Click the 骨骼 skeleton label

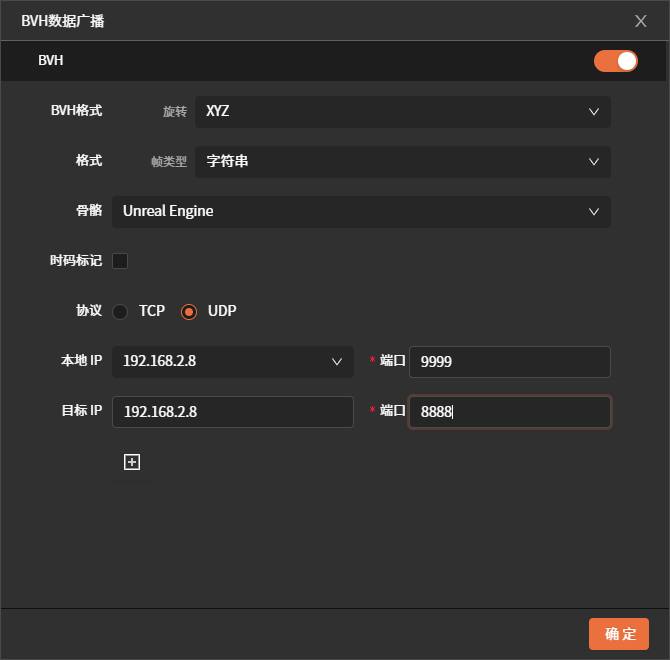tap(89, 211)
